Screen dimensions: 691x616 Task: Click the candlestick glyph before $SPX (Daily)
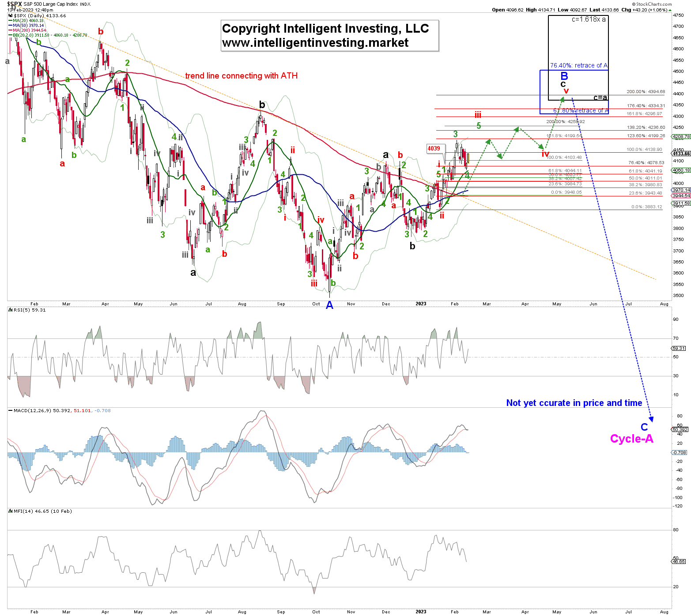click(11, 15)
